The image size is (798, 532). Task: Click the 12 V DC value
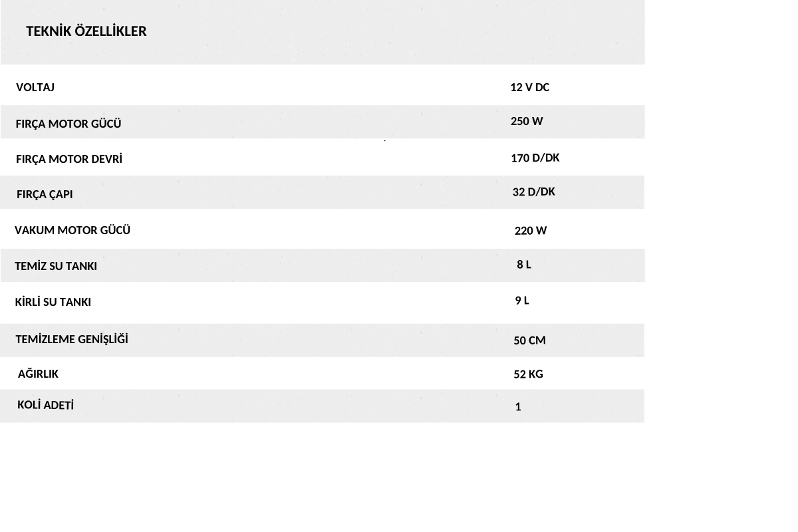coord(530,87)
